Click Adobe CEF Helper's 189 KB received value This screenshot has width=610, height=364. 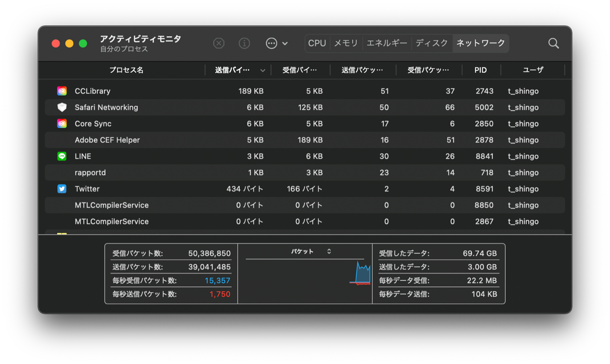point(310,140)
